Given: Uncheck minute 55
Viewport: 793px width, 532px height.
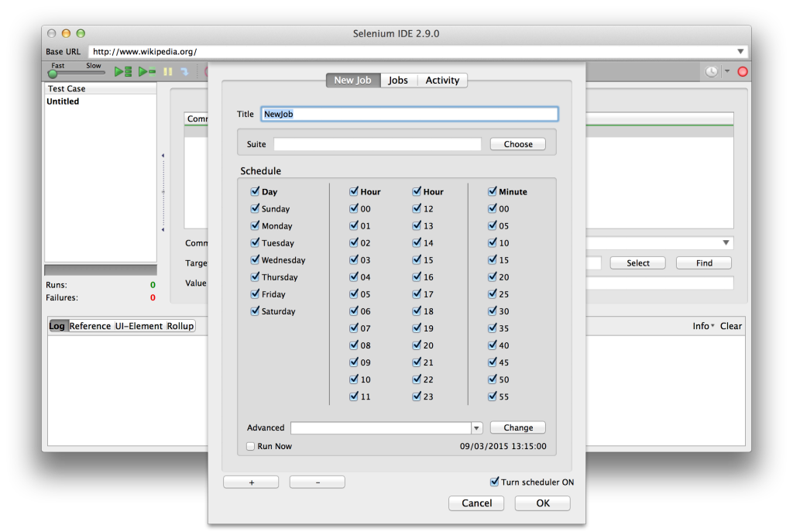Looking at the screenshot, I should click(492, 396).
